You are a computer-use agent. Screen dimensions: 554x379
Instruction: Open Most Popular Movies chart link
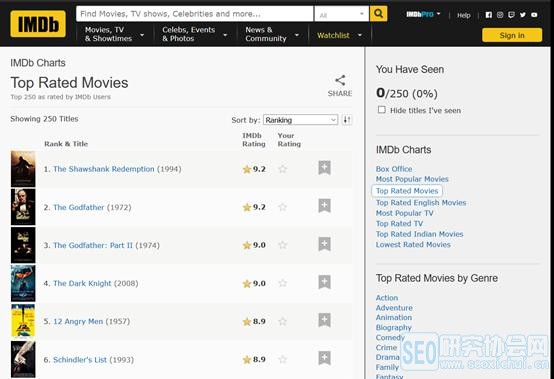point(412,179)
